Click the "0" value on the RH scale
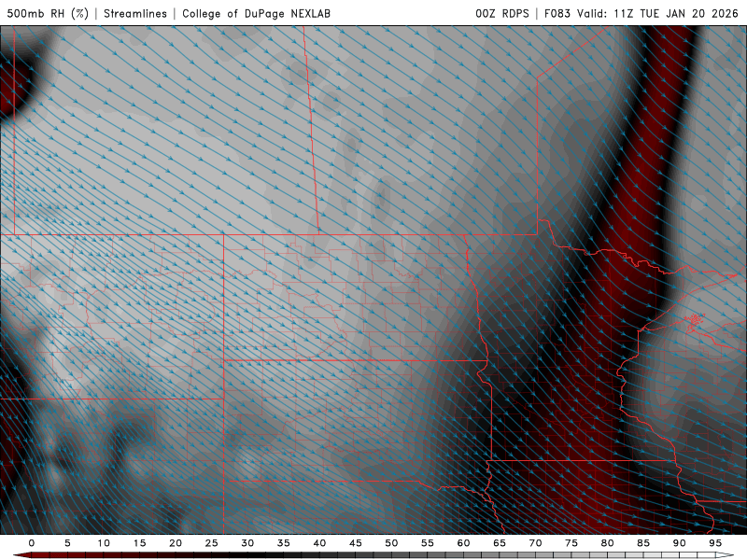Screen dimensions: 747x560 click(x=32, y=543)
